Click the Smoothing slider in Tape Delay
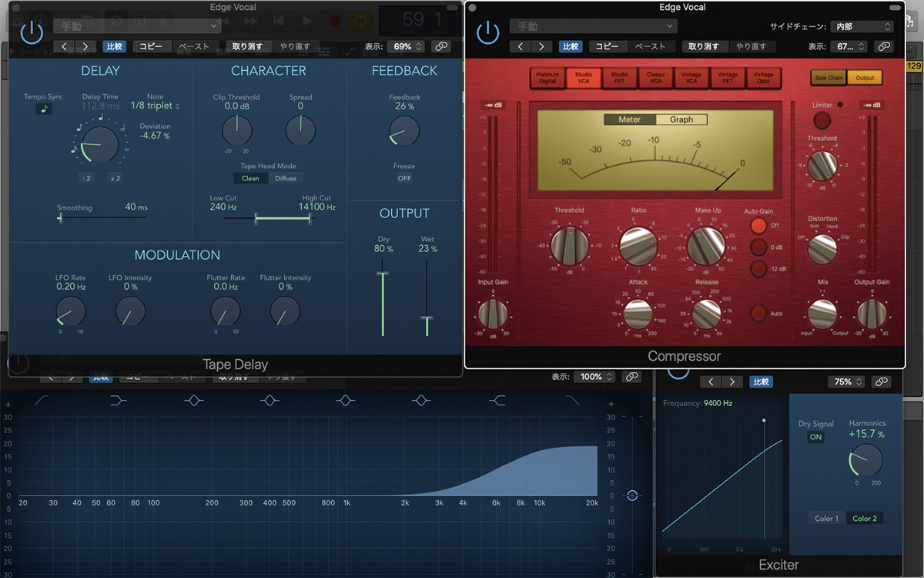 pos(102,218)
